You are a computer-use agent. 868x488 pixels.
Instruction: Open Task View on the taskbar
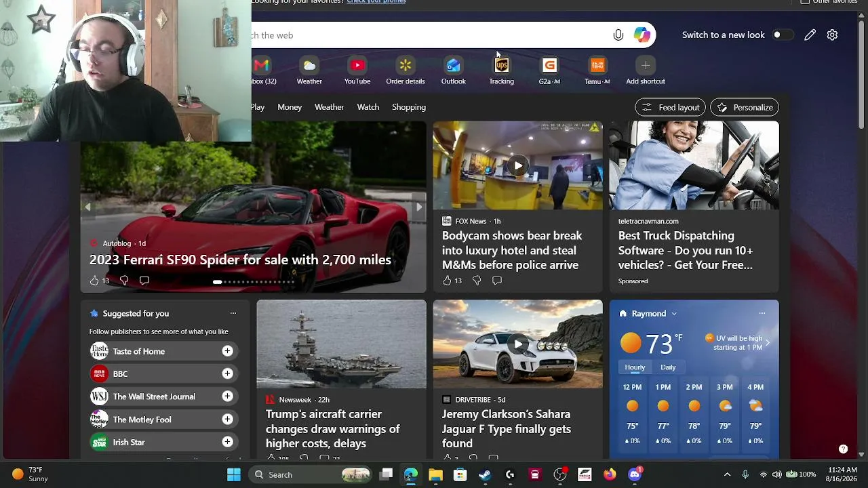[x=386, y=474]
